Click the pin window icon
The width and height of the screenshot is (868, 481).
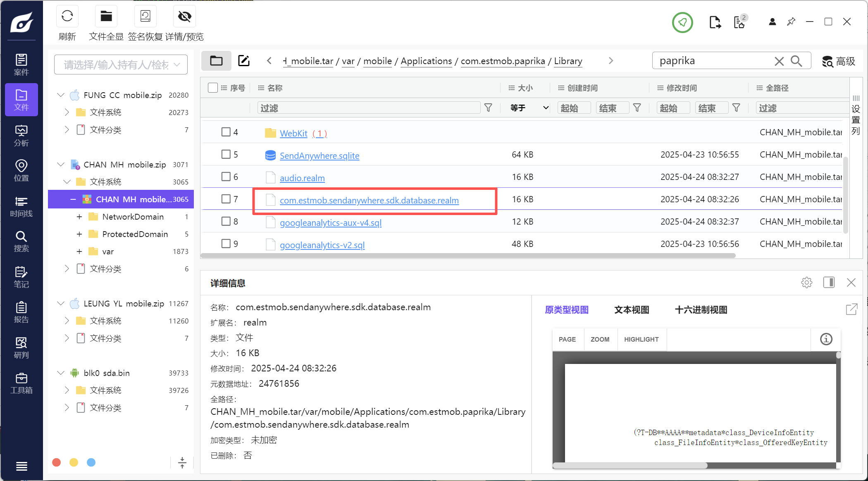click(791, 22)
